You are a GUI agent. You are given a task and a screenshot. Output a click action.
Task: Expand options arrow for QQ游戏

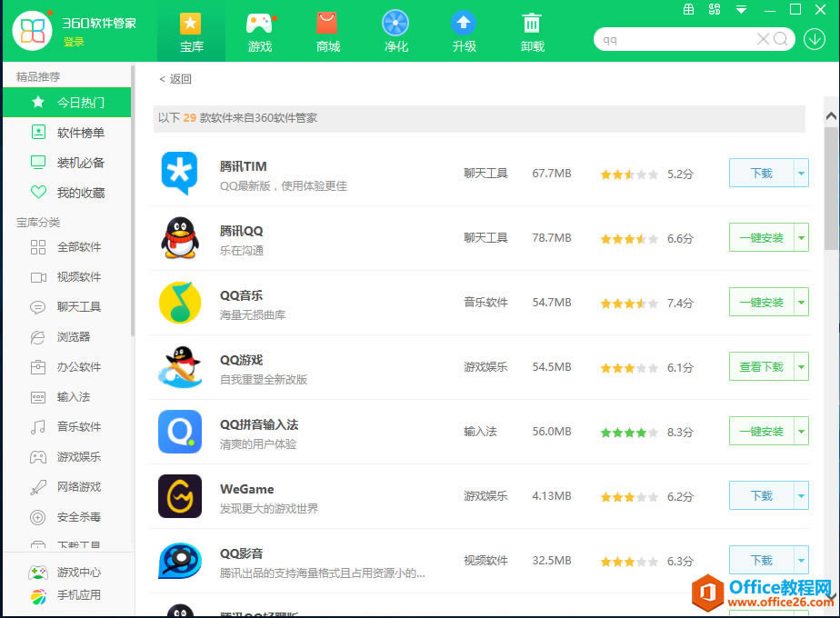[x=802, y=366]
